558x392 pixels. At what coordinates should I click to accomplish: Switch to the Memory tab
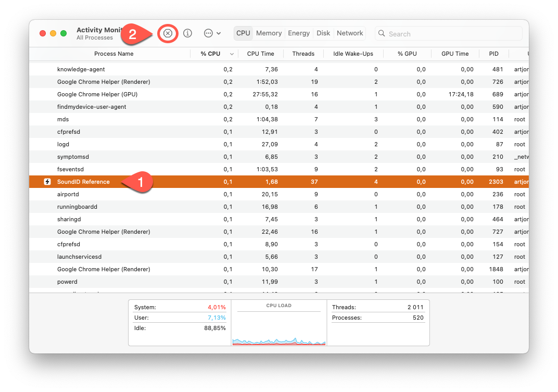269,33
